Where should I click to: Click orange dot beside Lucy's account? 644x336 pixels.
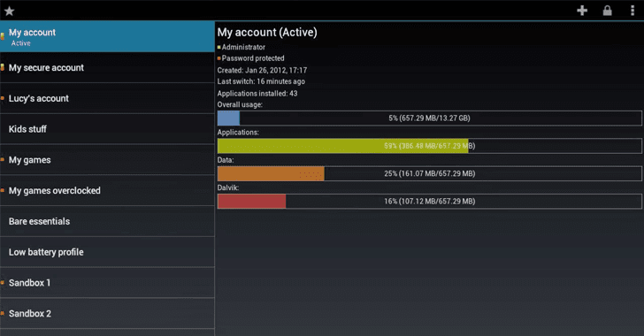tap(3, 98)
